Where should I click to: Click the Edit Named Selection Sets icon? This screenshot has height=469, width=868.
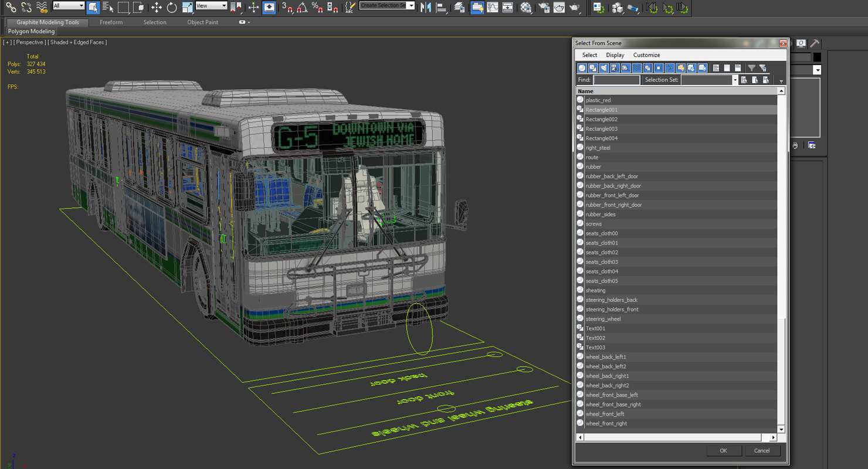click(350, 7)
